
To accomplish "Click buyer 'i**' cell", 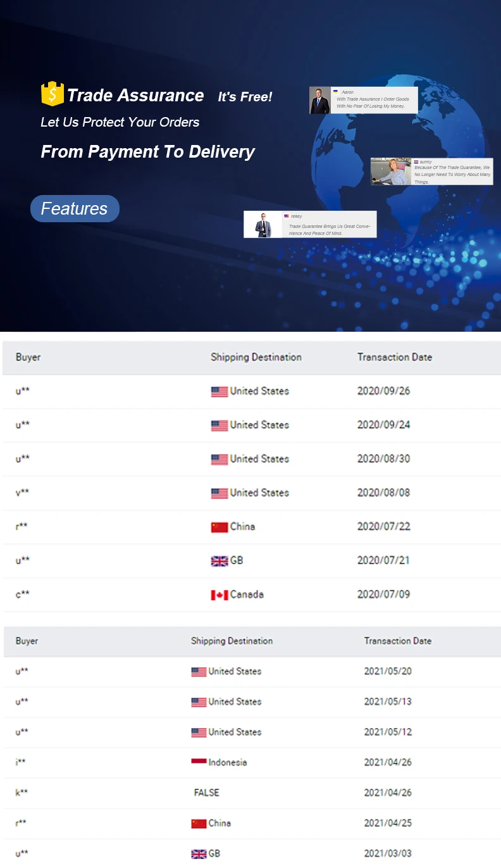I will click(x=21, y=762).
